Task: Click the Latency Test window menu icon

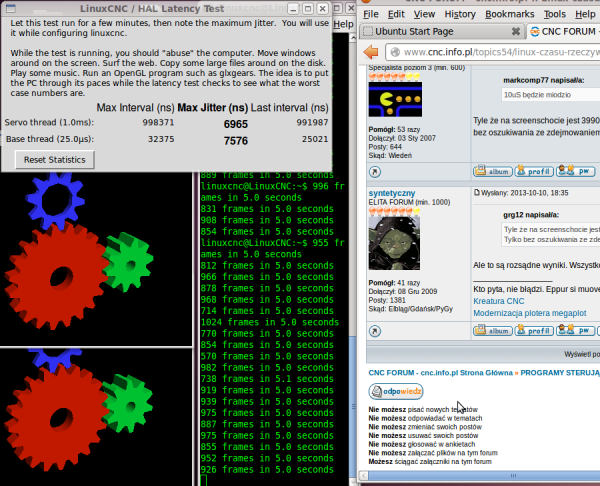Action: [x=11, y=8]
